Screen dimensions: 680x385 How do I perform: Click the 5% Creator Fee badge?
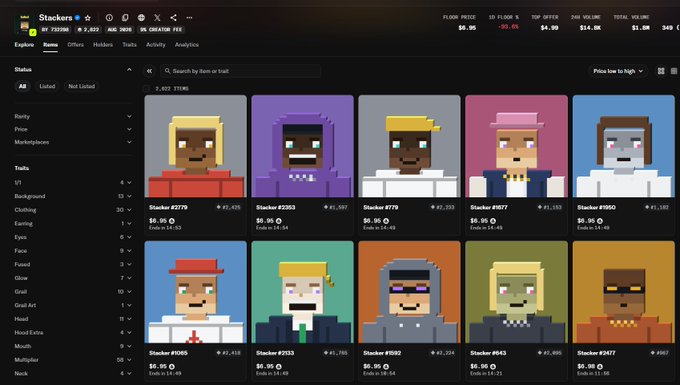(x=161, y=29)
